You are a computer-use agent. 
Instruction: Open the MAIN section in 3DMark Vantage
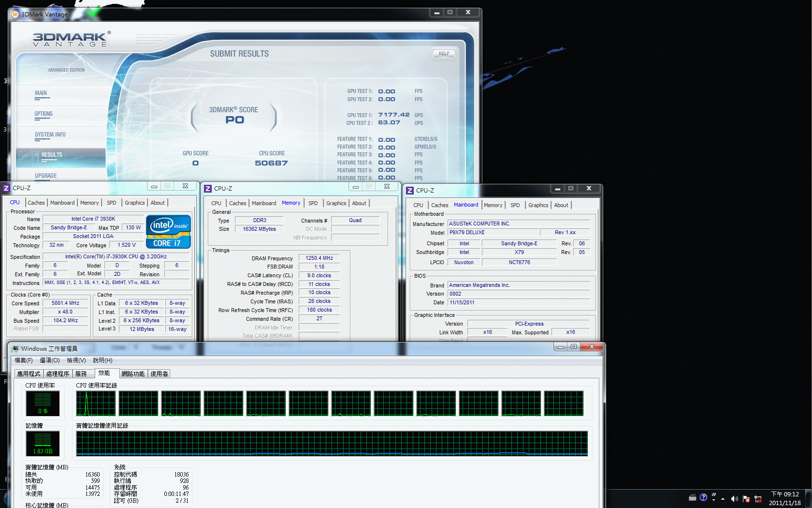point(41,93)
